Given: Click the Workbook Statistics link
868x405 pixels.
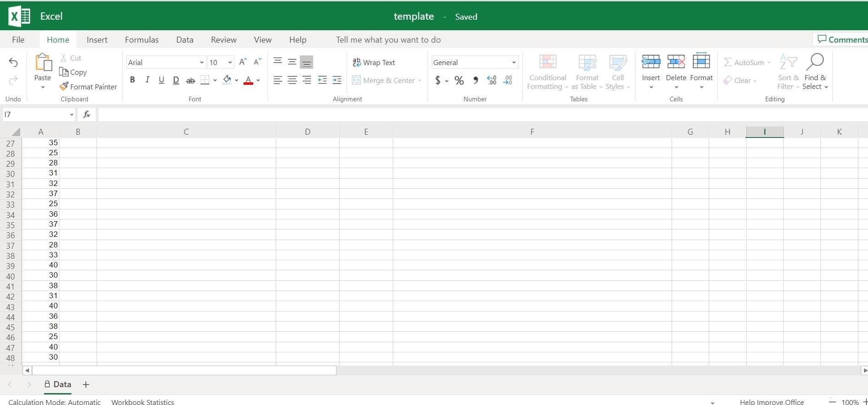Looking at the screenshot, I should (x=142, y=402).
